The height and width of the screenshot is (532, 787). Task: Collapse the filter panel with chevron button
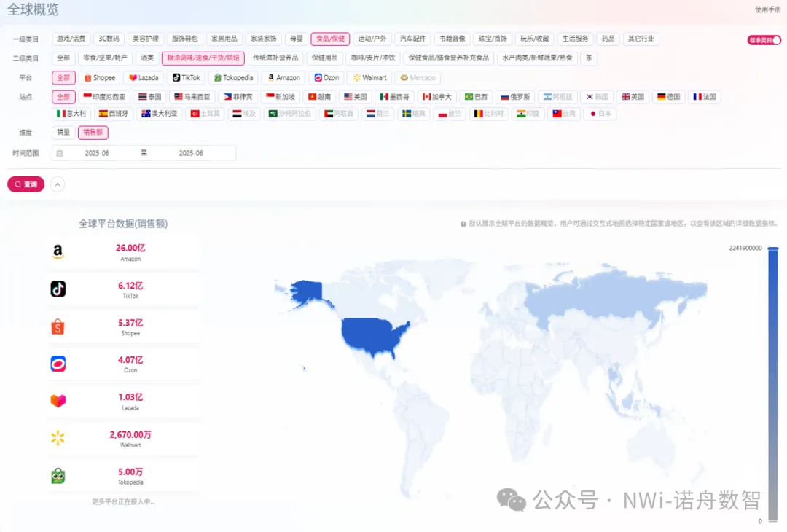click(57, 184)
